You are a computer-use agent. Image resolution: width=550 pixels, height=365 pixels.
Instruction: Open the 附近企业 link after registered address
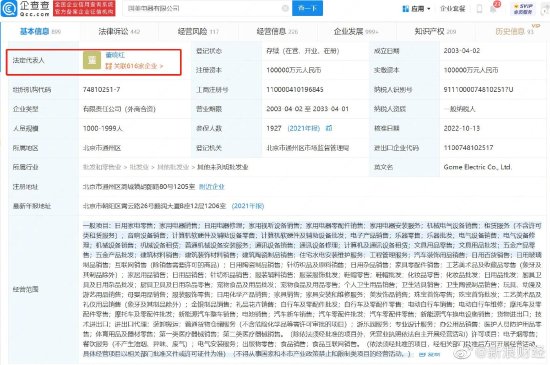click(212, 187)
